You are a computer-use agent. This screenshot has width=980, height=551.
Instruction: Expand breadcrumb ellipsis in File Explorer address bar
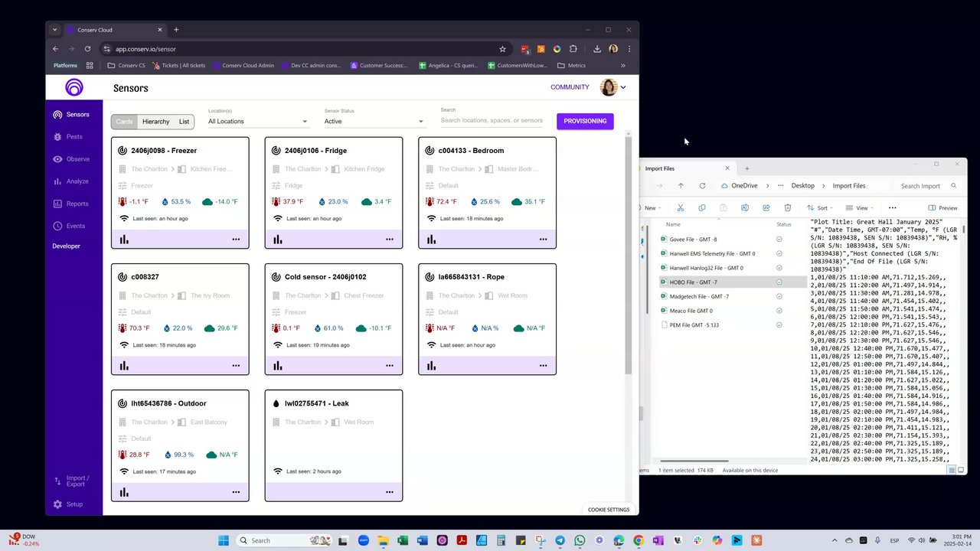[780, 186]
